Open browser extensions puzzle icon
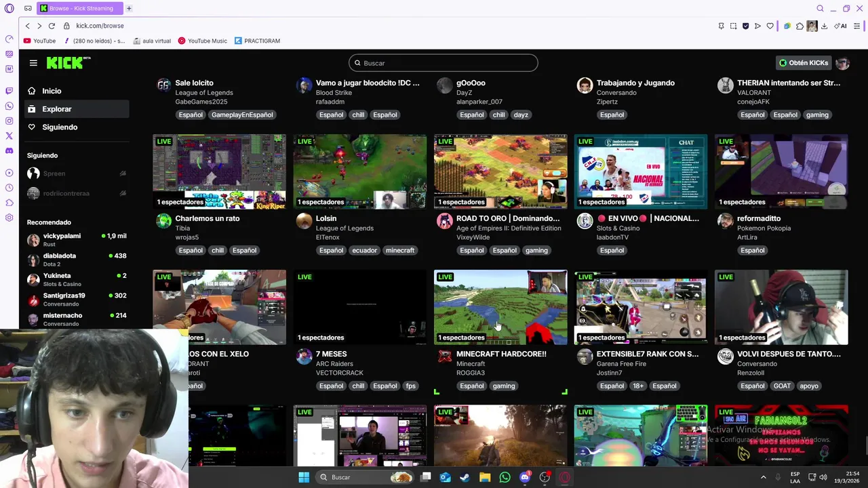 click(x=800, y=26)
